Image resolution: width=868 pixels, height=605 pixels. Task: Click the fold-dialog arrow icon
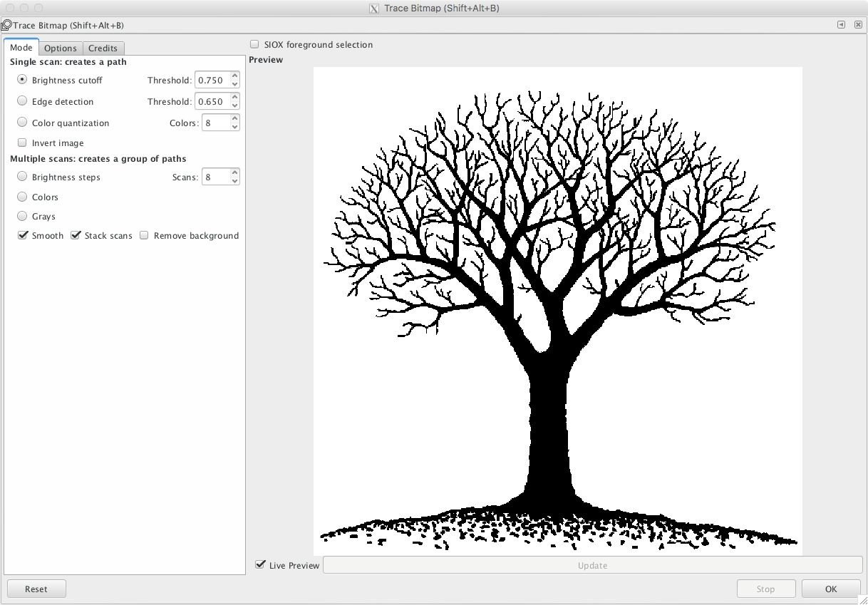point(841,24)
